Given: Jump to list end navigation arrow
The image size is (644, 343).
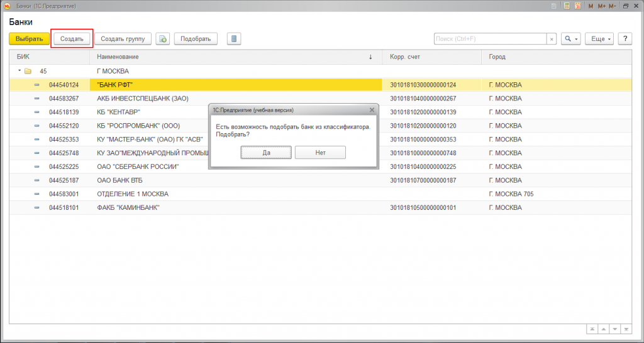Looking at the screenshot, I should click(626, 329).
